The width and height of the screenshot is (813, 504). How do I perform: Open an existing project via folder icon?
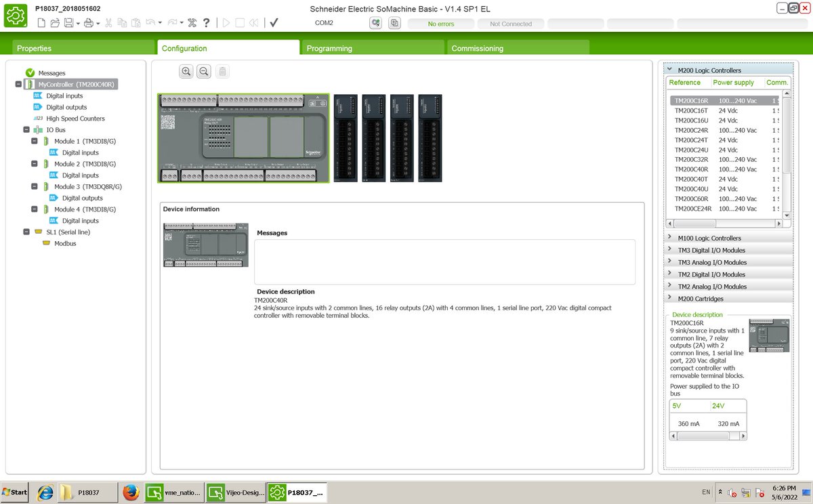tap(55, 23)
